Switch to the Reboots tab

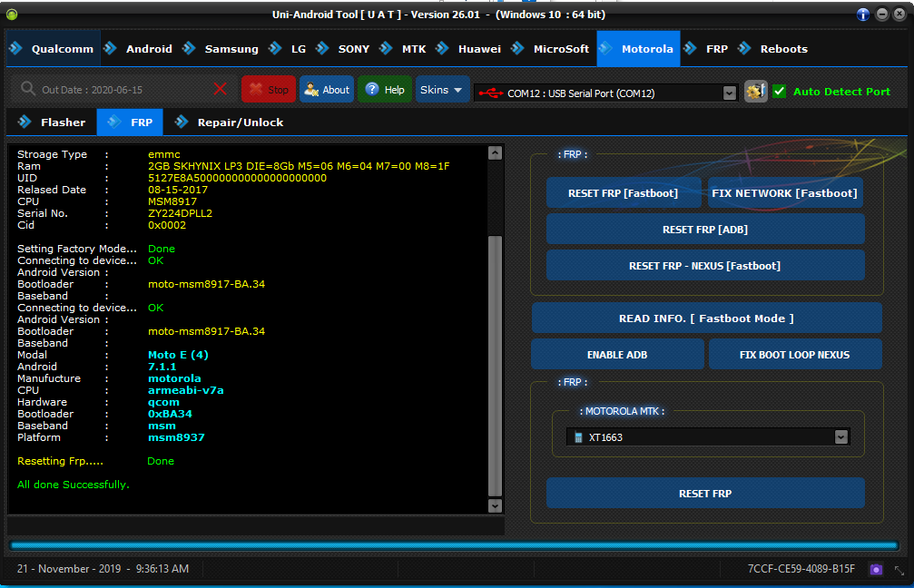[x=774, y=49]
